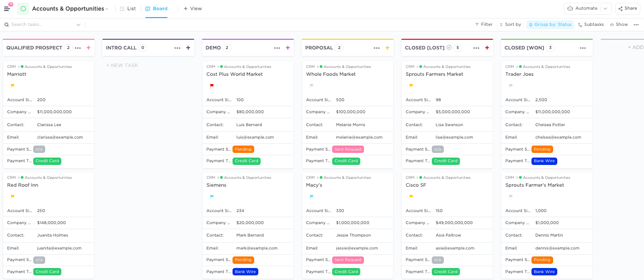Viewport: 644px width, 280px height.
Task: Click + ADD to create a new status group
Action: coord(634,47)
